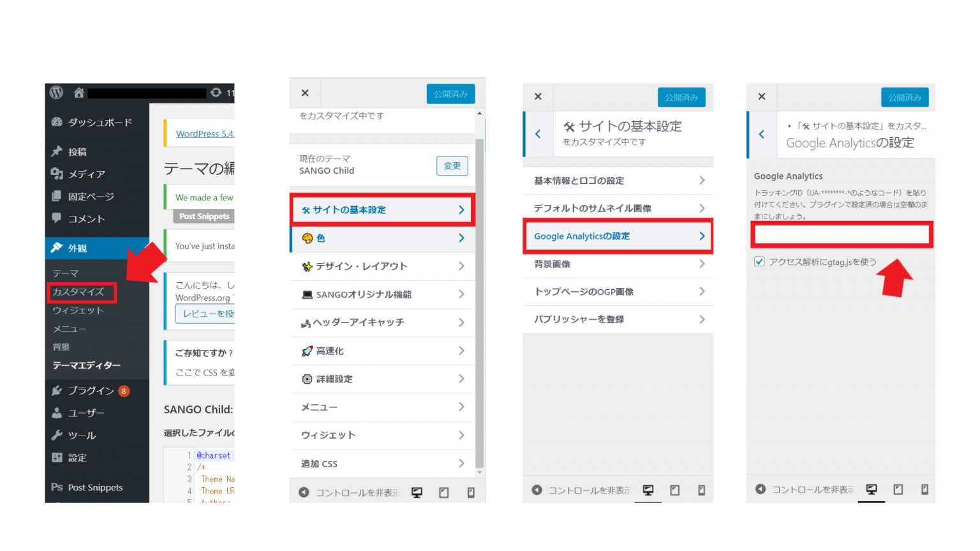980x551 pixels.
Task: Open SANGOオリジナル機能 section
Action: [x=383, y=294]
